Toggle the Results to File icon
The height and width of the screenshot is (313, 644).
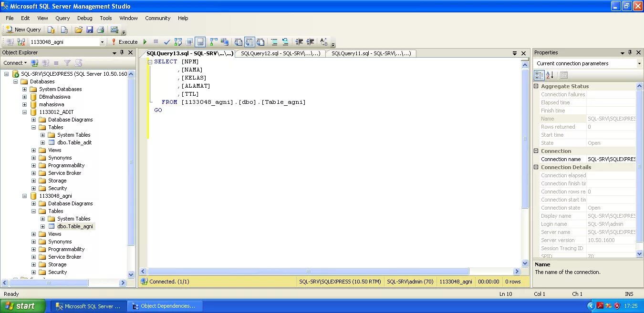(x=261, y=42)
